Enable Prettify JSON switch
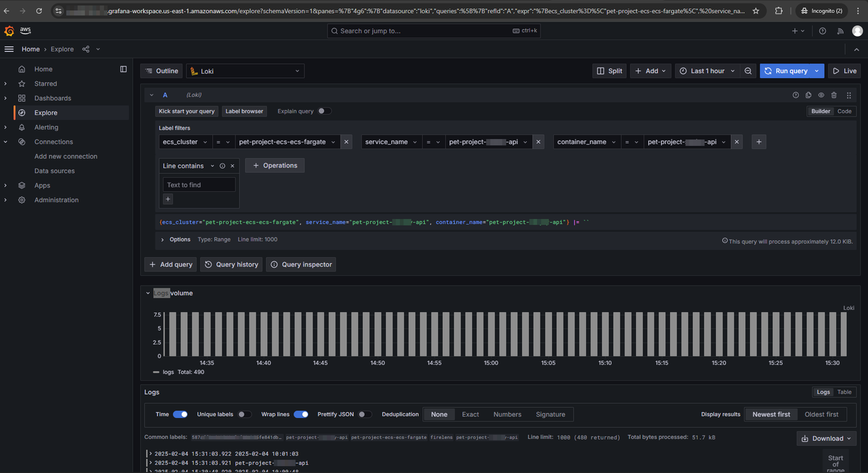This screenshot has width=868, height=473. click(x=365, y=414)
